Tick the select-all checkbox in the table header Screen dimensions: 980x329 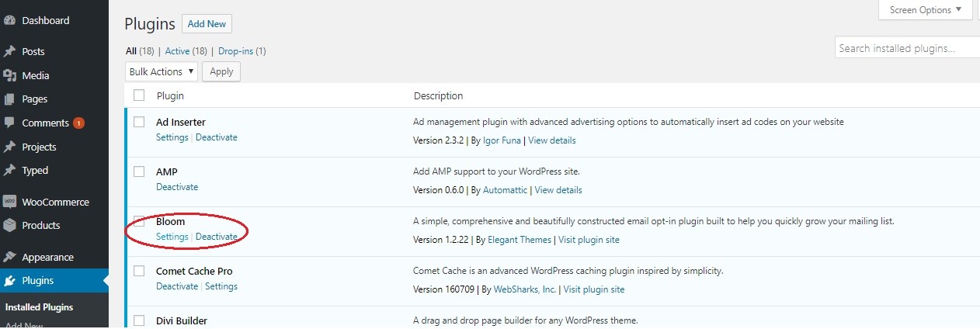coord(139,95)
